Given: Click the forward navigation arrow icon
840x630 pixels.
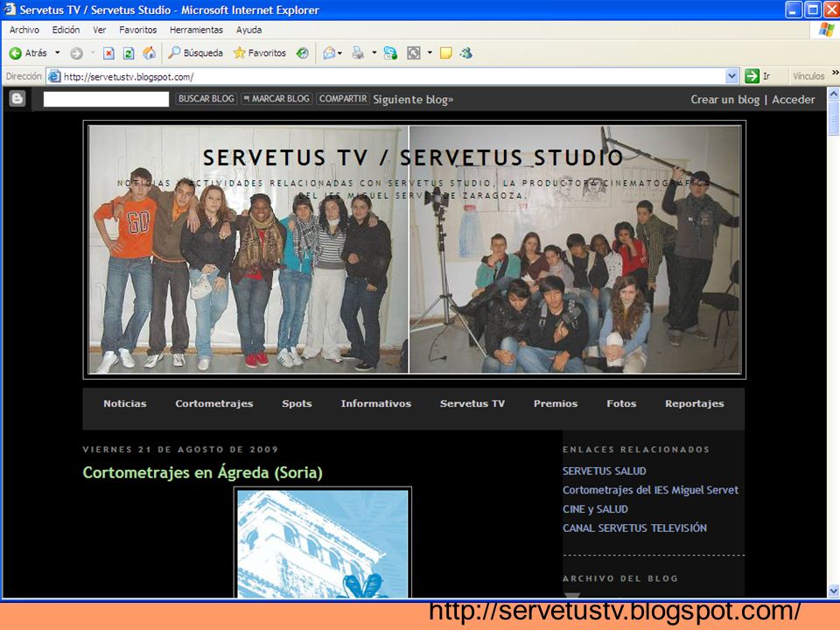Looking at the screenshot, I should (x=77, y=53).
